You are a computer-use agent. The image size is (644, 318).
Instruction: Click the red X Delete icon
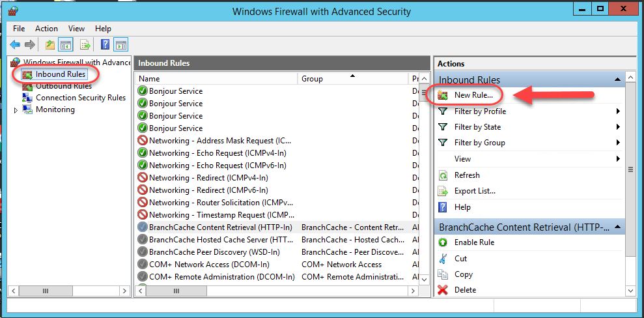pos(443,290)
